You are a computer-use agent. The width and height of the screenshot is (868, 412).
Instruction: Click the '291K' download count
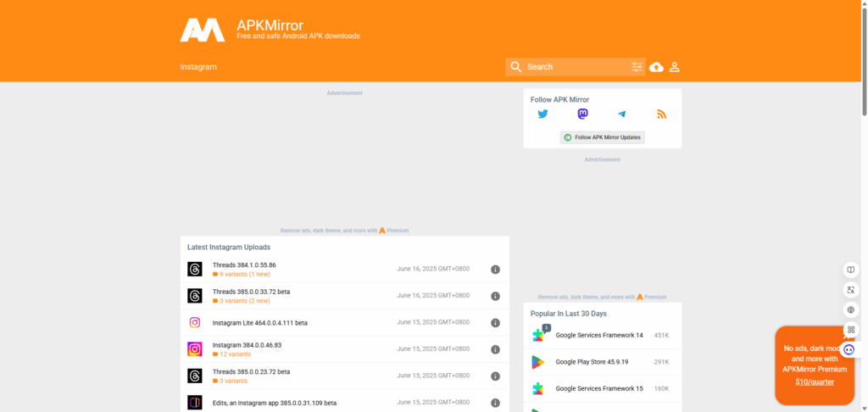[x=661, y=362]
